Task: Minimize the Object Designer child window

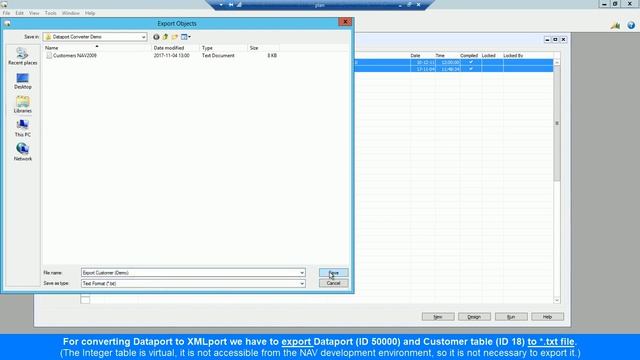Action: pos(547,40)
